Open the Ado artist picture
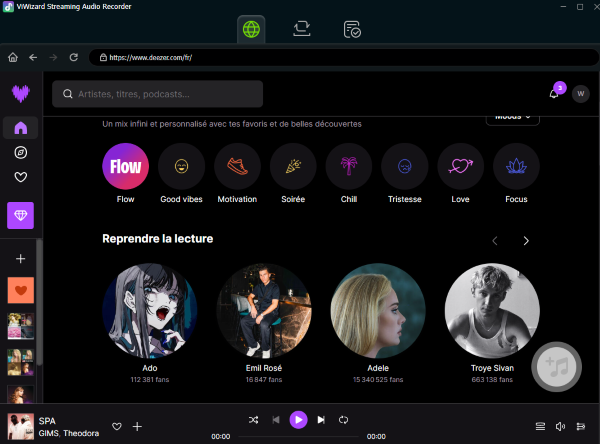Image resolution: width=600 pixels, height=444 pixels. pos(150,310)
